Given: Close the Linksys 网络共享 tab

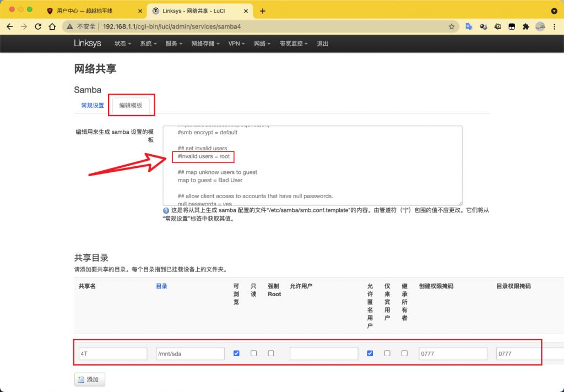Looking at the screenshot, I should (x=246, y=11).
